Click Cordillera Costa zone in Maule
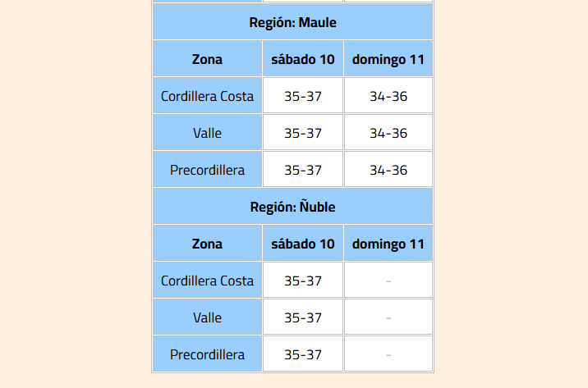The height and width of the screenshot is (388, 588). click(x=207, y=96)
